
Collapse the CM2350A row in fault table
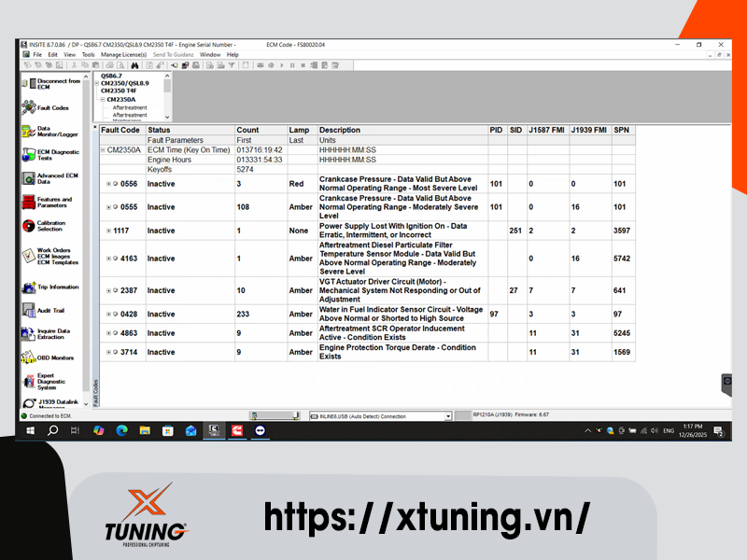click(x=103, y=149)
